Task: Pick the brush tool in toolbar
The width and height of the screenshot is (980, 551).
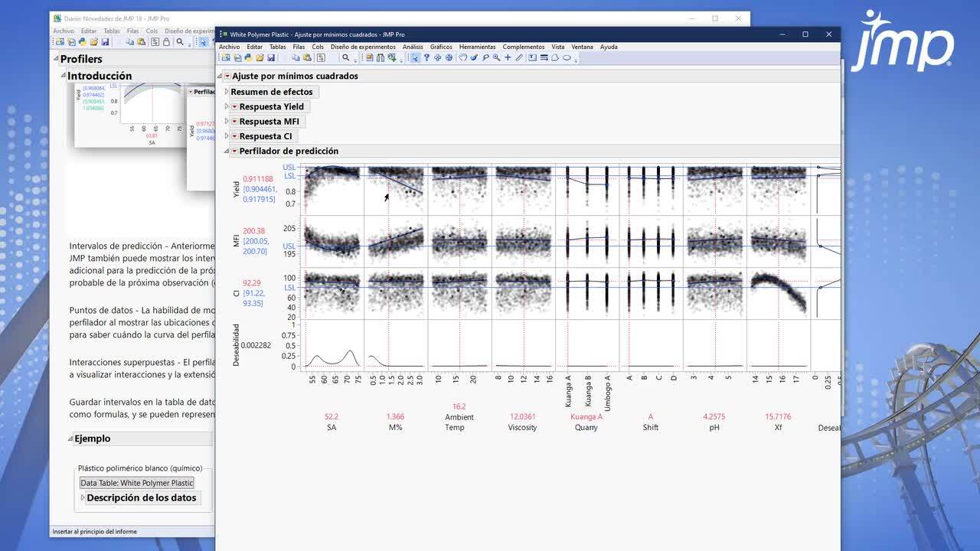Action: click(474, 58)
